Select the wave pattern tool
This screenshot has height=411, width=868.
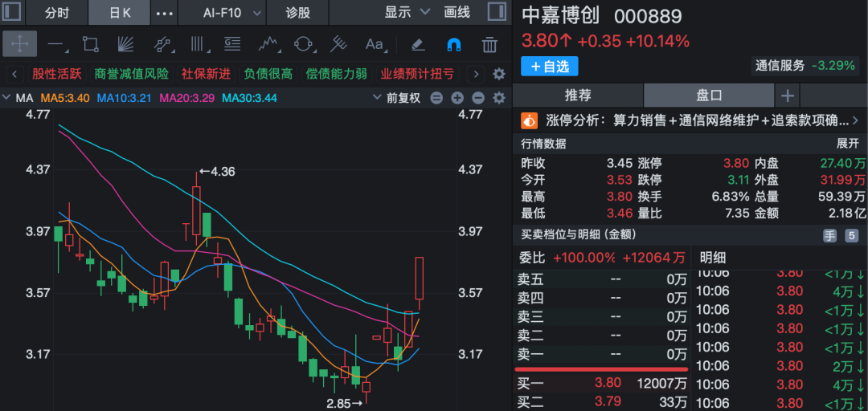(268, 44)
